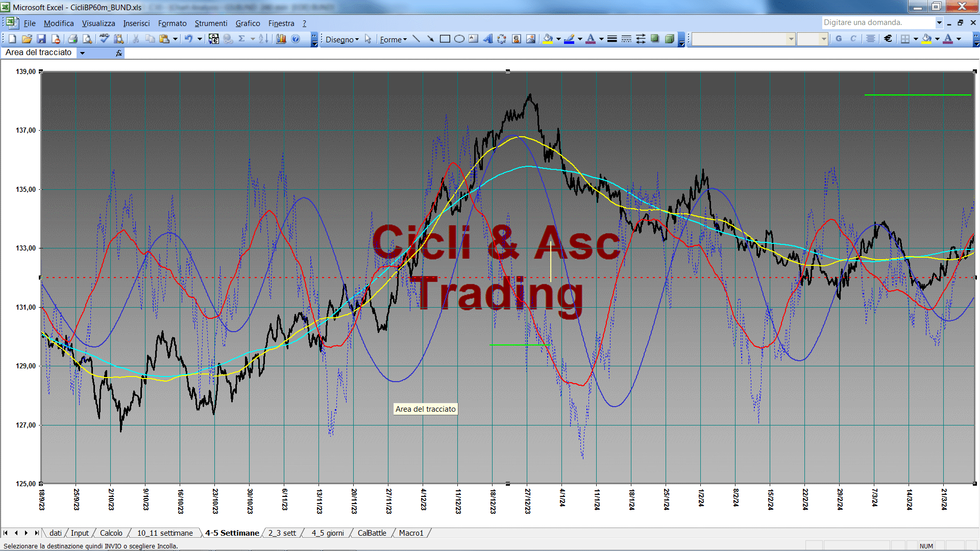
Task: Open Help via blue question mark icon
Action: [296, 39]
